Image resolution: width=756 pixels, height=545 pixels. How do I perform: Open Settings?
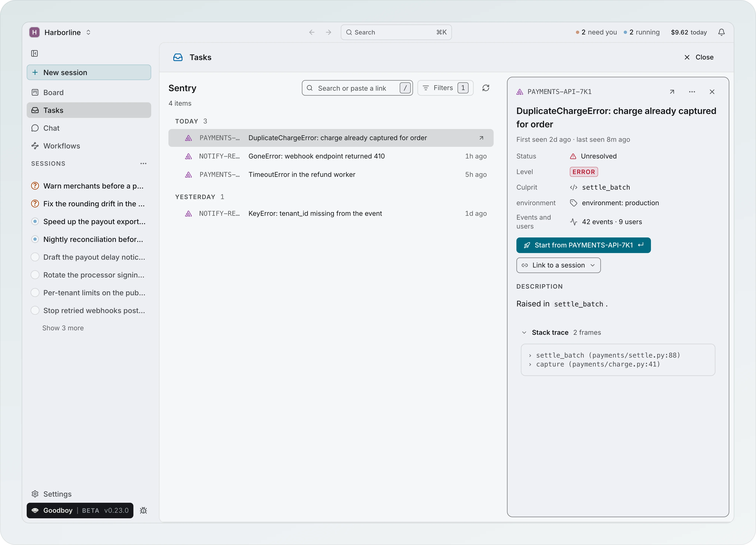pyautogui.click(x=89, y=494)
